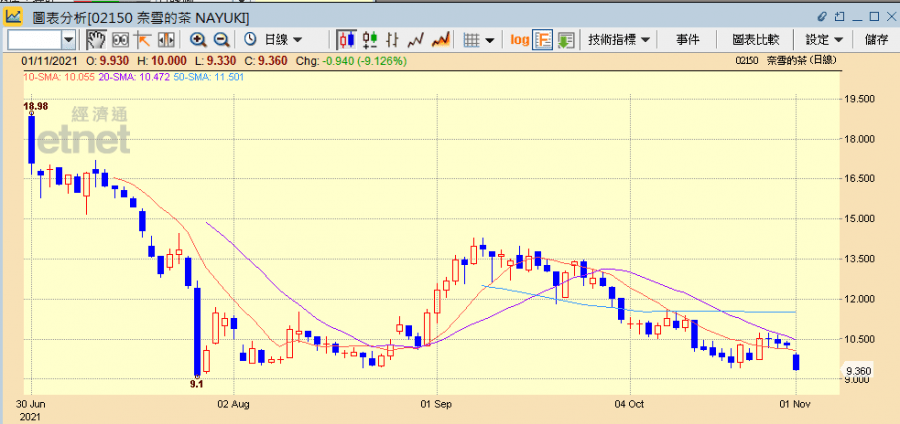900x424 pixels.
Task: Select the hand pan tool
Action: pos(96,40)
